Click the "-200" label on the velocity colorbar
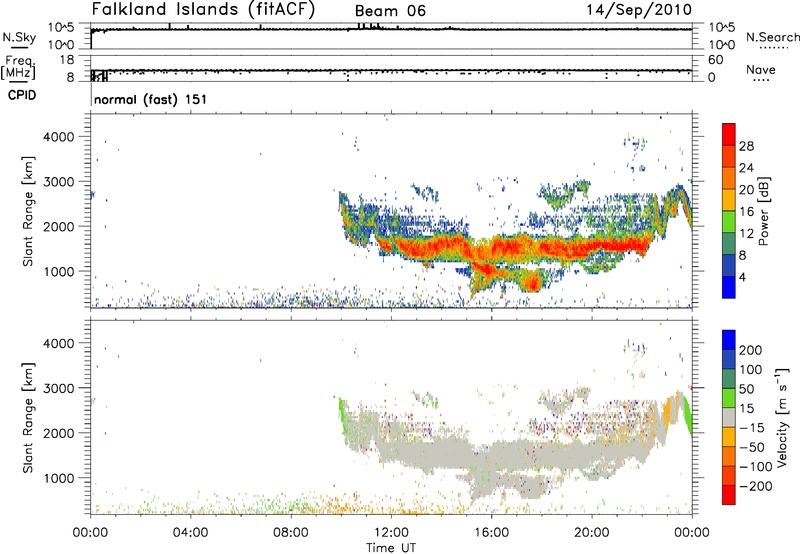 tap(756, 486)
